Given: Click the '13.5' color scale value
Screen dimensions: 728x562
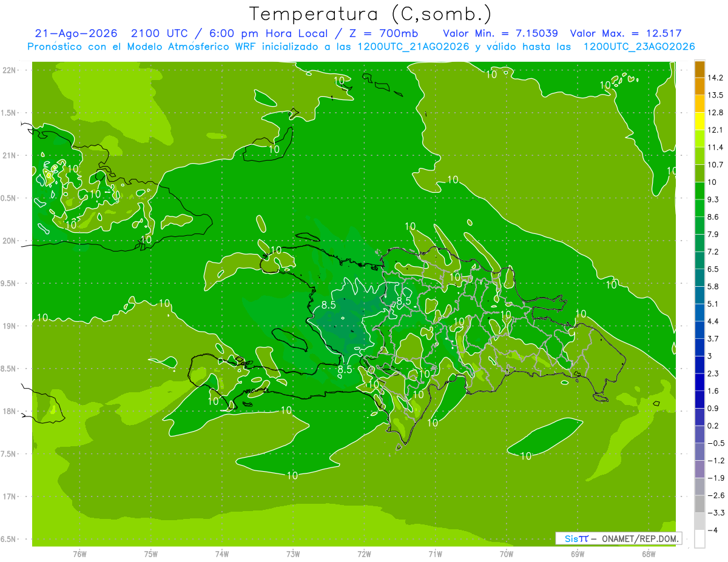Looking at the screenshot, I should pyautogui.click(x=715, y=95).
